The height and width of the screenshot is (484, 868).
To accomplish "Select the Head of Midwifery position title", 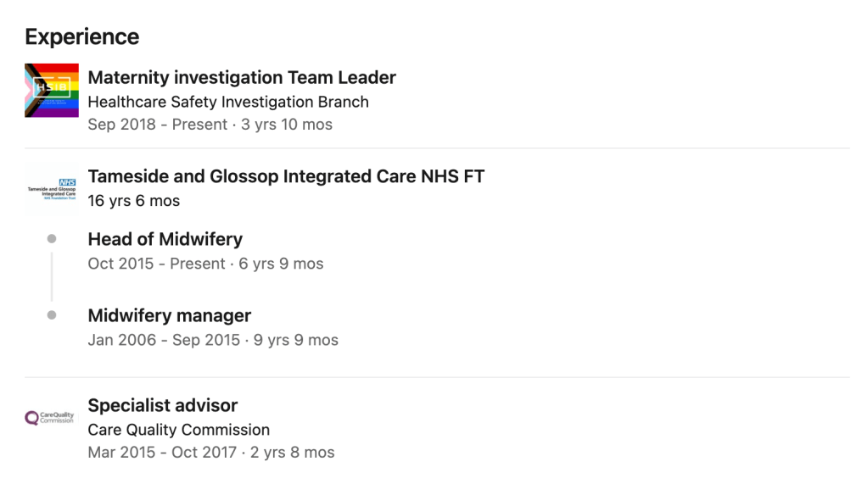I will click(x=165, y=239).
